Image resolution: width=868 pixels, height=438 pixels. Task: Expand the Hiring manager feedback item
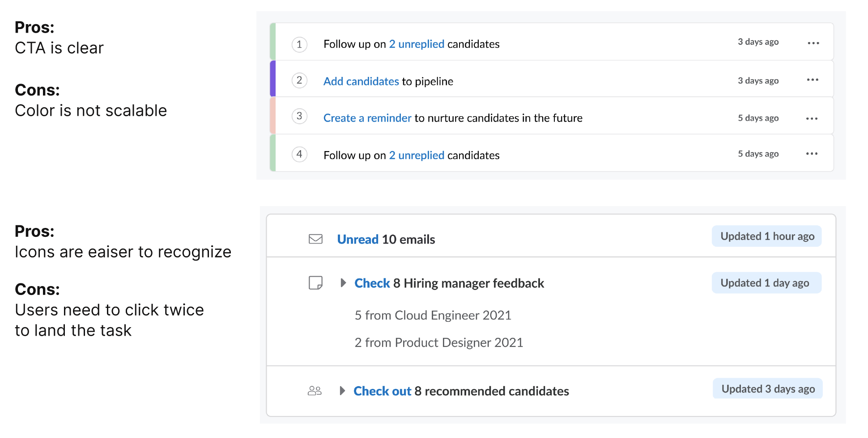tap(343, 283)
